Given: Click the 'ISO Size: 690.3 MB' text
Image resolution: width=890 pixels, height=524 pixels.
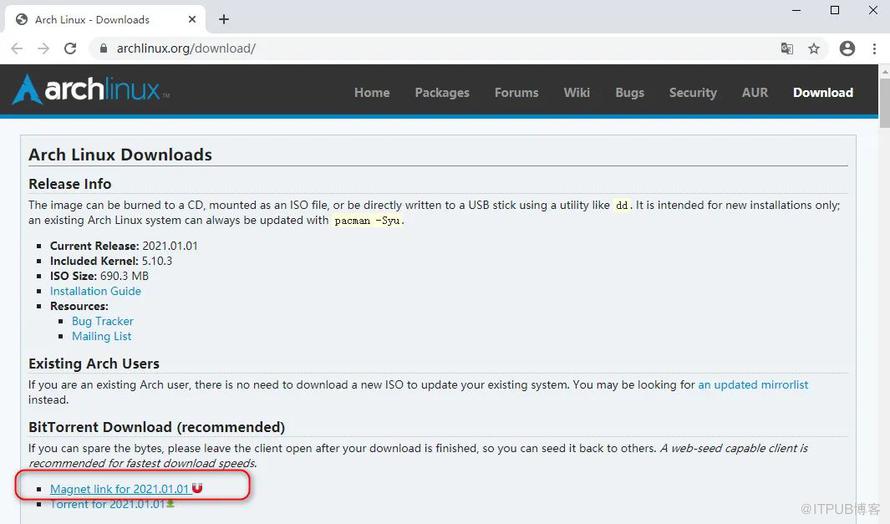Looking at the screenshot, I should click(x=99, y=276).
